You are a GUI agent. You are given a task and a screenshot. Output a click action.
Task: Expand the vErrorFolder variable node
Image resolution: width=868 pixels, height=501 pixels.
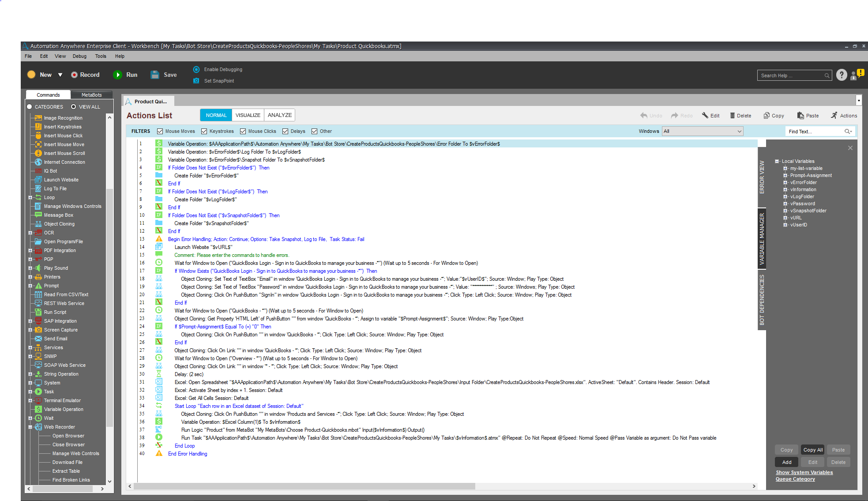(x=785, y=182)
